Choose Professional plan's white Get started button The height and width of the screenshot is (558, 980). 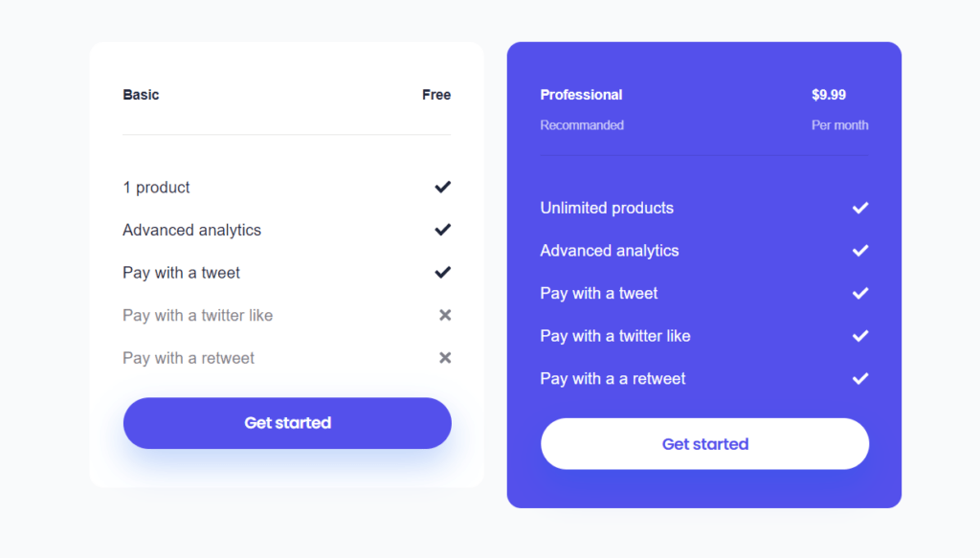(x=704, y=444)
